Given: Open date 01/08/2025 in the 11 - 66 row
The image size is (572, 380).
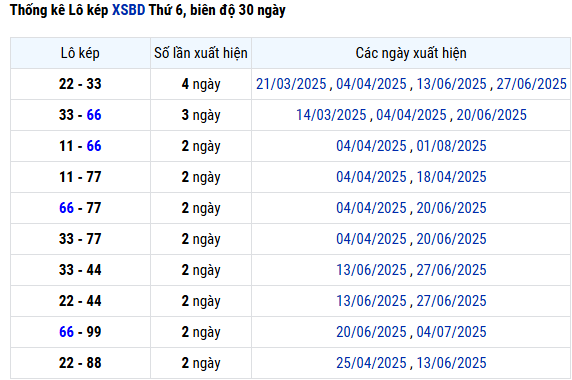Looking at the screenshot, I should click(451, 146).
